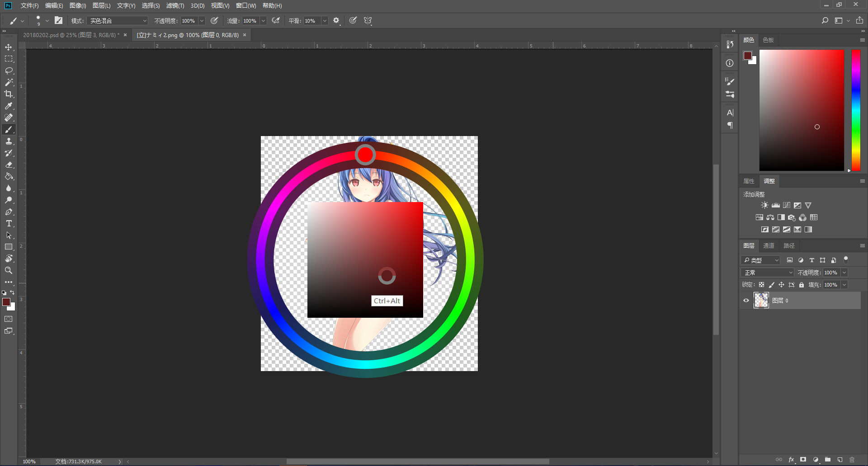Click the hue spectrum slider in Color panel

pos(856,110)
